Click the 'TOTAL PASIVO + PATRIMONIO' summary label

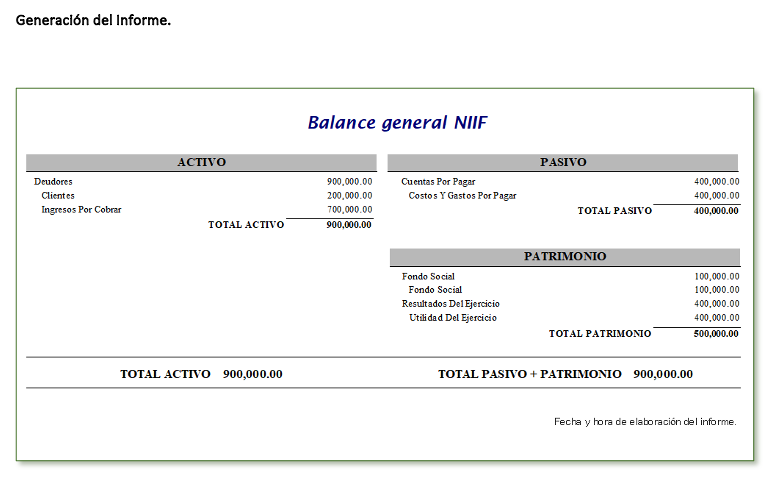click(529, 374)
